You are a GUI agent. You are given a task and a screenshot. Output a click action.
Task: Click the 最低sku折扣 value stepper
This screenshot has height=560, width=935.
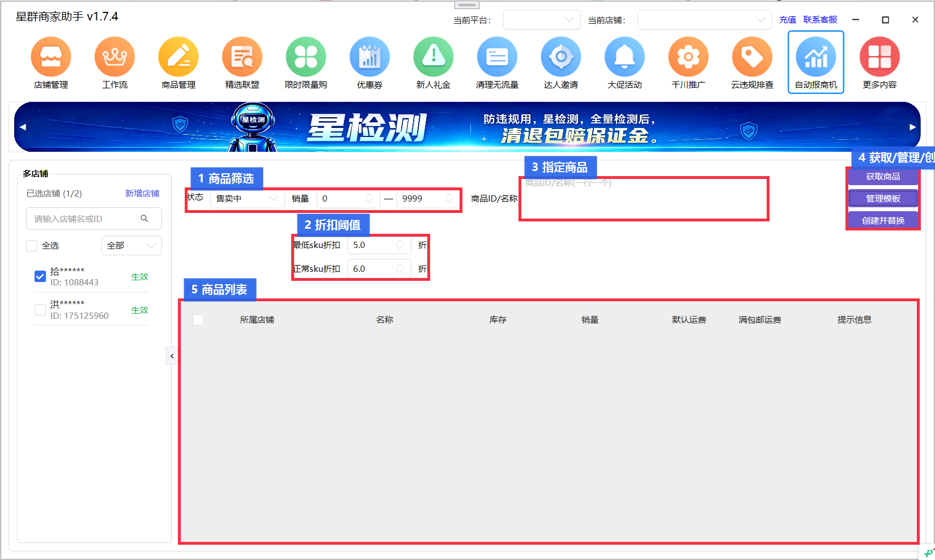coord(400,245)
